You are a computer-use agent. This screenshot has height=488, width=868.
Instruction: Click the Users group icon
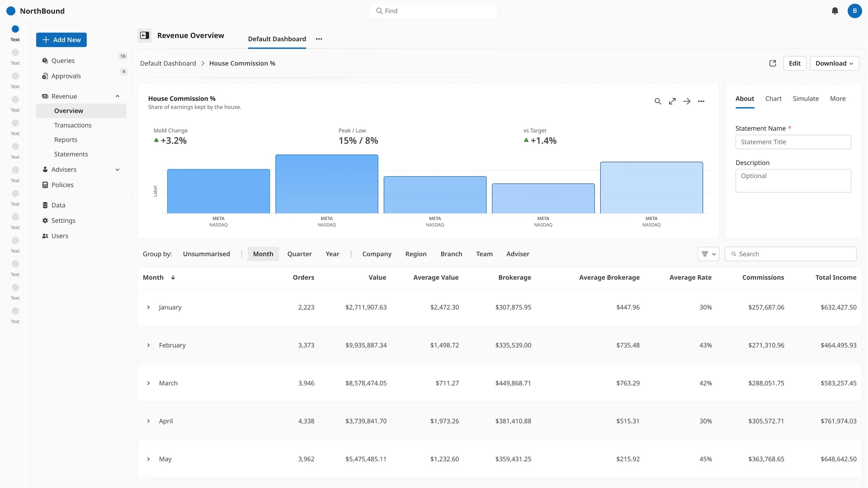tap(45, 236)
